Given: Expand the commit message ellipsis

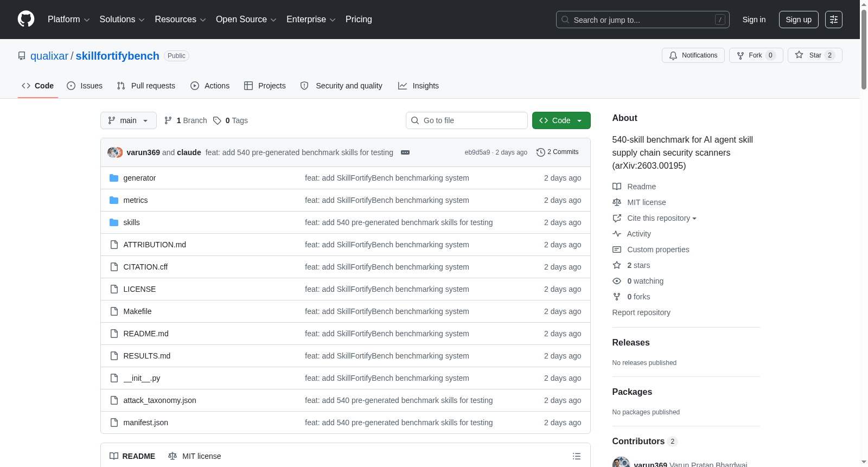Looking at the screenshot, I should coord(405,152).
